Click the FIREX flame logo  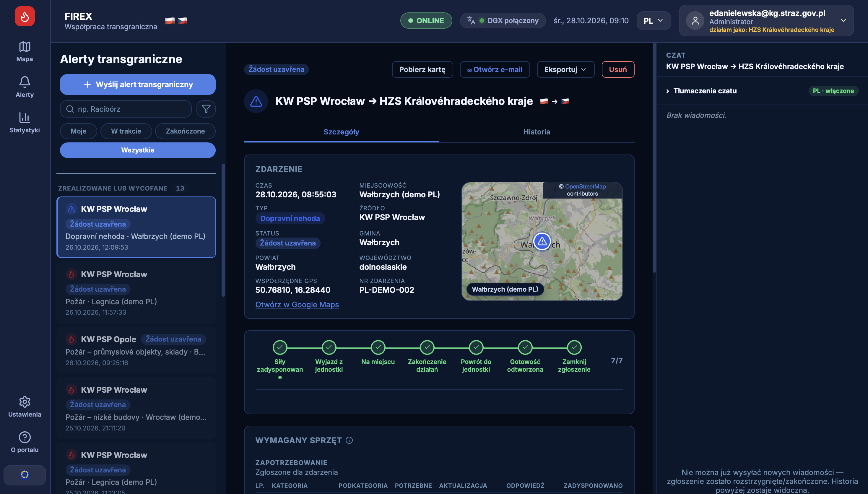(x=25, y=16)
